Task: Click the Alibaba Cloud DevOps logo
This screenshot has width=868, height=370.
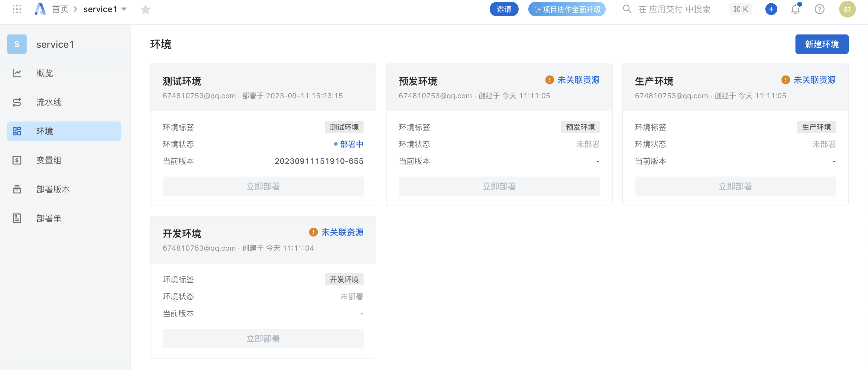Action: point(40,9)
